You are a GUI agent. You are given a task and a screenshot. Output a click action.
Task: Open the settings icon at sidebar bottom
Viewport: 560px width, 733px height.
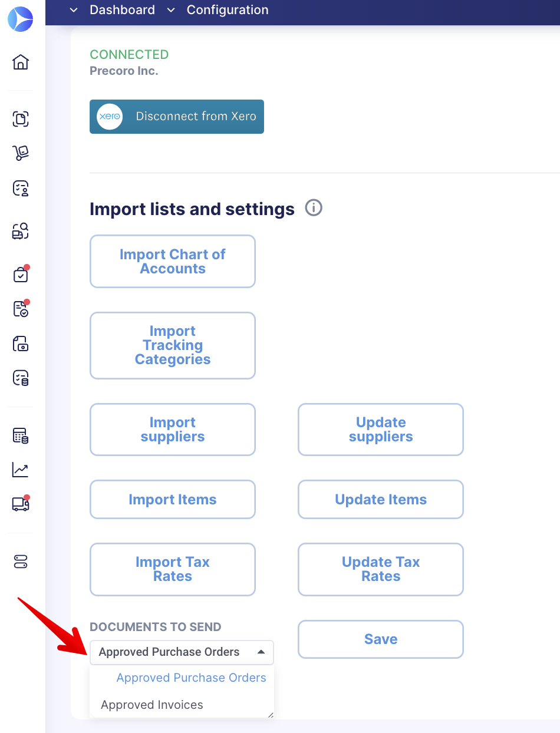coord(20,562)
